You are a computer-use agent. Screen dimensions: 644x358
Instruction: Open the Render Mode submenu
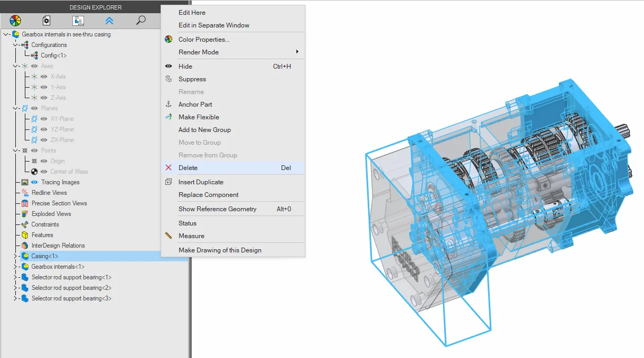pos(233,52)
